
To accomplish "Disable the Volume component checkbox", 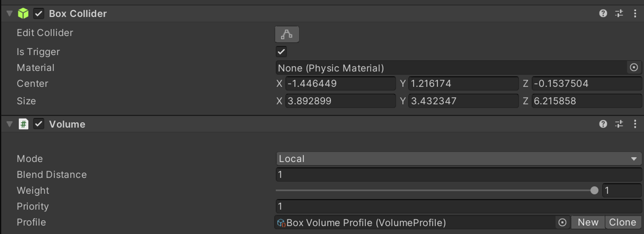I will pos(38,124).
